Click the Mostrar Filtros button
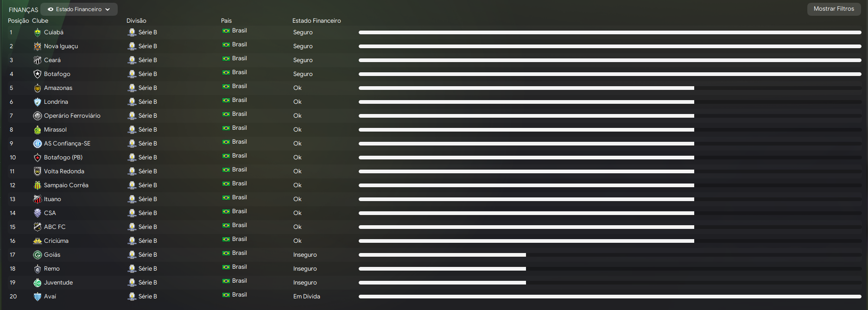Screen dimensions: 868x310 (x=834, y=9)
